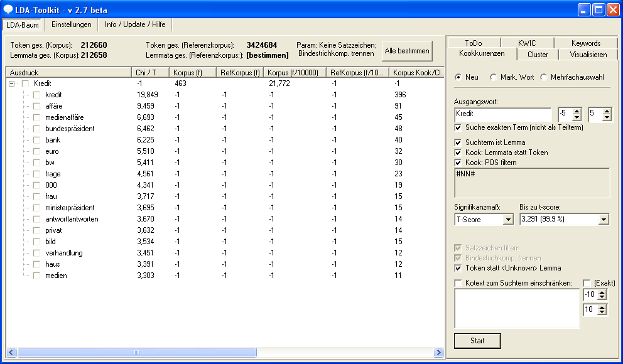The image size is (623, 364).
Task: Select the 'Mehrfachauswahl' radio button
Action: pos(544,77)
